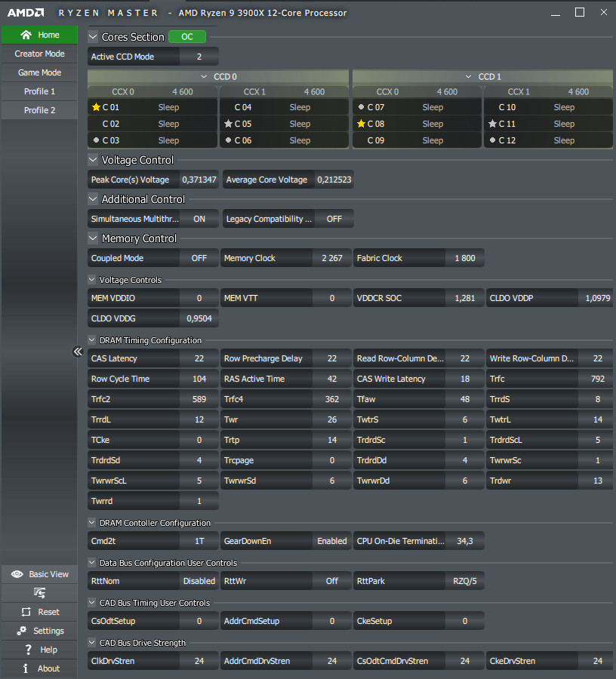Toggle Coupled Mode OFF value
The height and width of the screenshot is (679, 616).
tap(199, 258)
